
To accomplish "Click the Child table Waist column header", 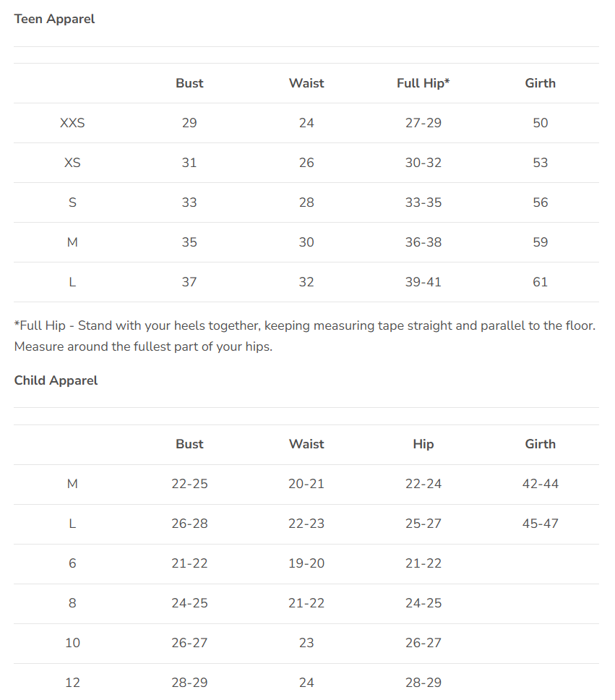I will [306, 444].
